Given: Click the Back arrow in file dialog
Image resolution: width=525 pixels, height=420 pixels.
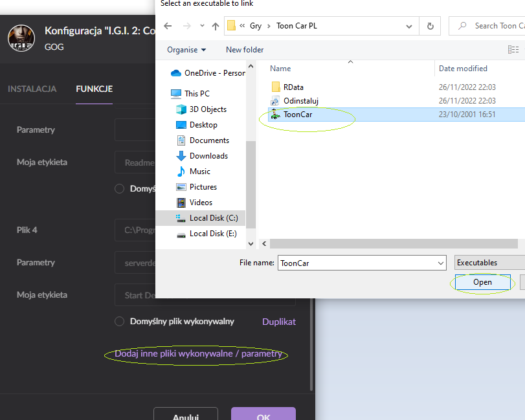Looking at the screenshot, I should point(168,26).
